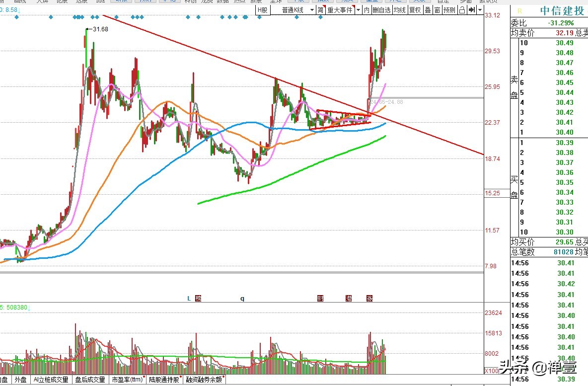Click the 508380 volume indicator value

[17, 308]
